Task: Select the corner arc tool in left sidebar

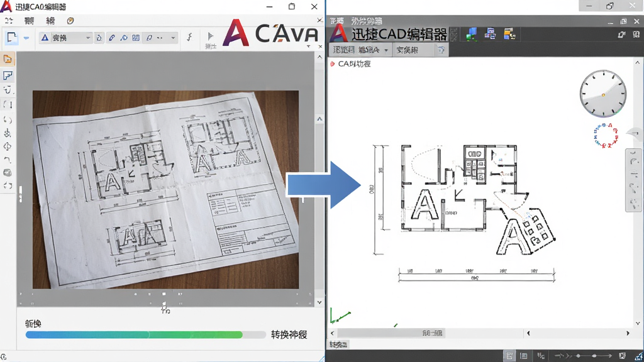Action: (x=8, y=160)
